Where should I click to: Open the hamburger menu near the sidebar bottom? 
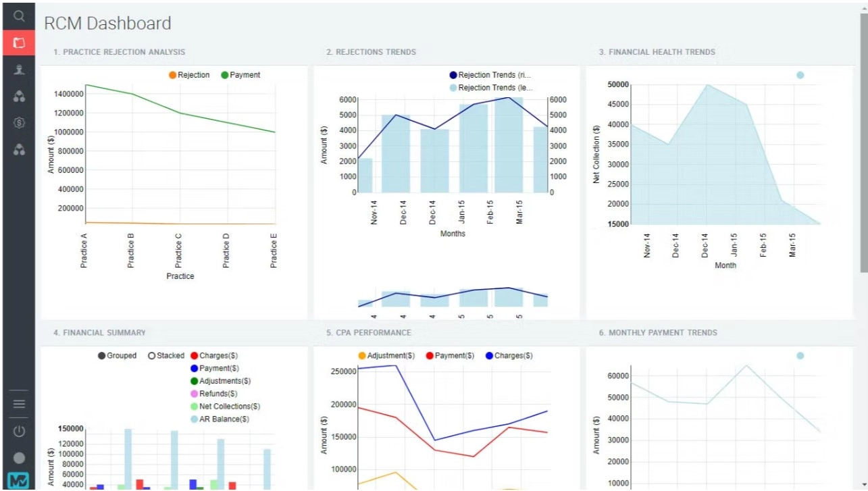coord(20,403)
